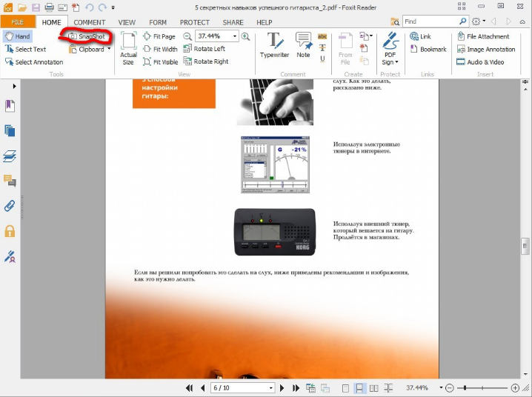Add a Note comment
The width and height of the screenshot is (532, 397).
303,45
